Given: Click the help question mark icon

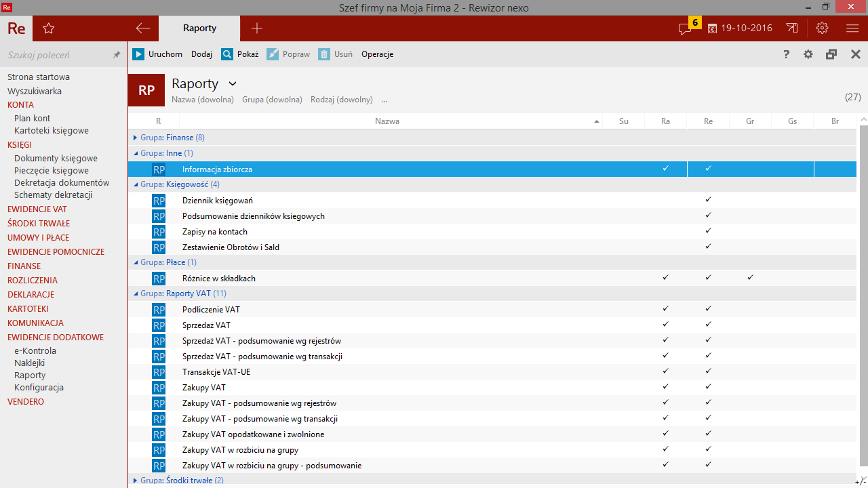Looking at the screenshot, I should (786, 54).
